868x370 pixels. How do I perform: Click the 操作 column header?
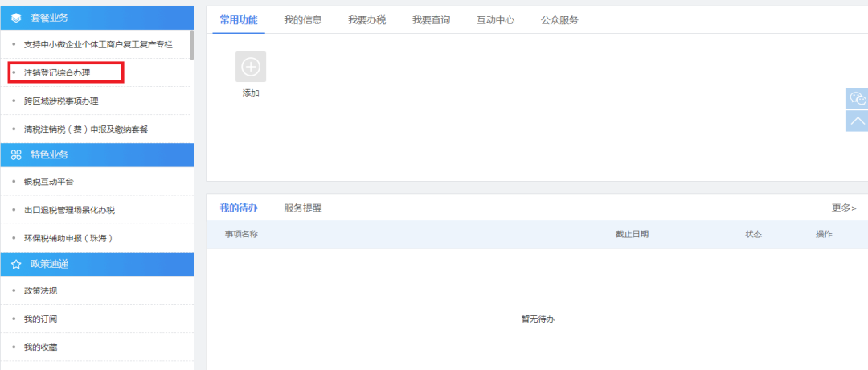(824, 234)
